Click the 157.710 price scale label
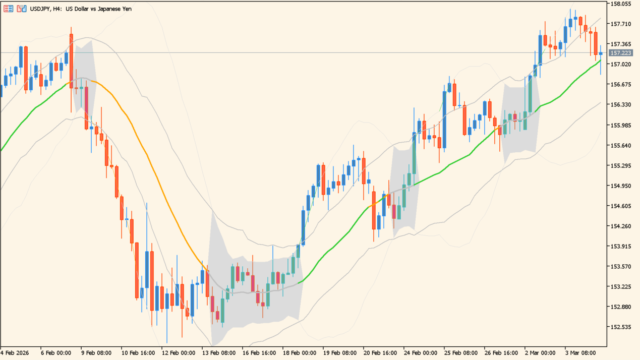 (x=621, y=24)
